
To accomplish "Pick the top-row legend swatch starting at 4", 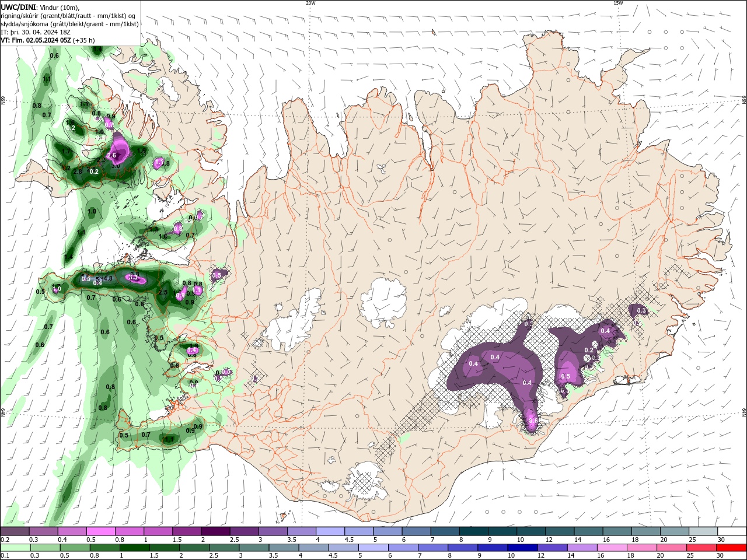I will tap(330, 531).
